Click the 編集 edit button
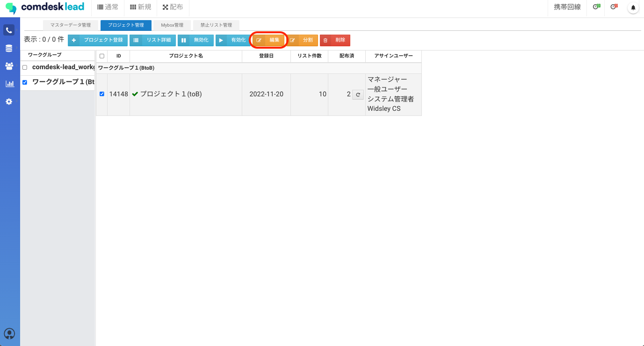This screenshot has width=644, height=346. (x=269, y=40)
